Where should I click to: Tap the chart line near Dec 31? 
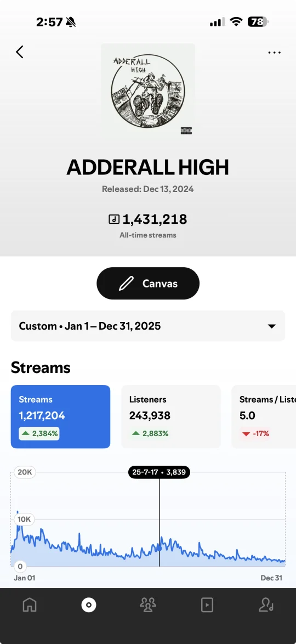282,561
